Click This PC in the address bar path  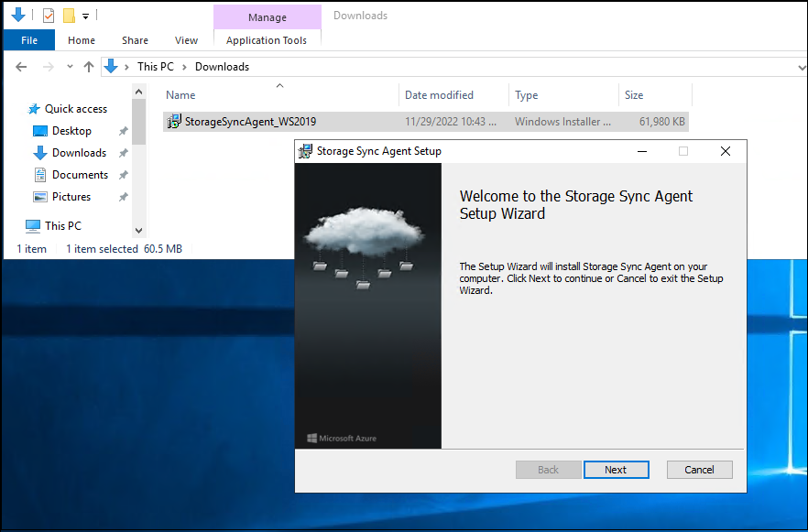156,67
